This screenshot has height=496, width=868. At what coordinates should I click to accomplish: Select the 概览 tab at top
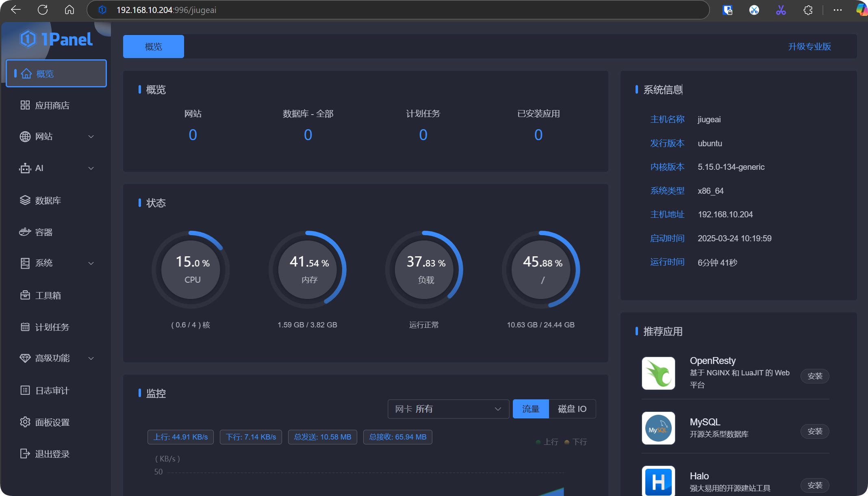[154, 47]
